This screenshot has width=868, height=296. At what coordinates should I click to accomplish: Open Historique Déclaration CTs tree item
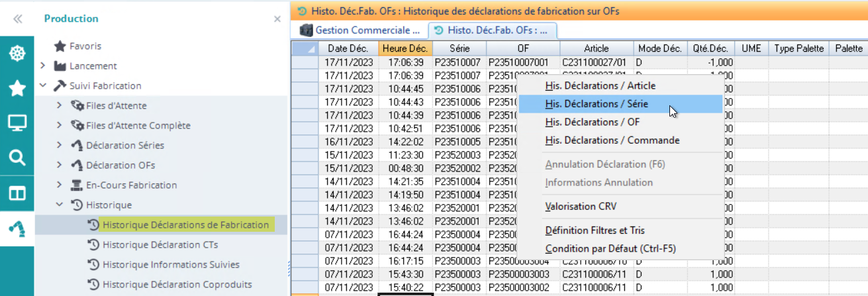tap(160, 244)
